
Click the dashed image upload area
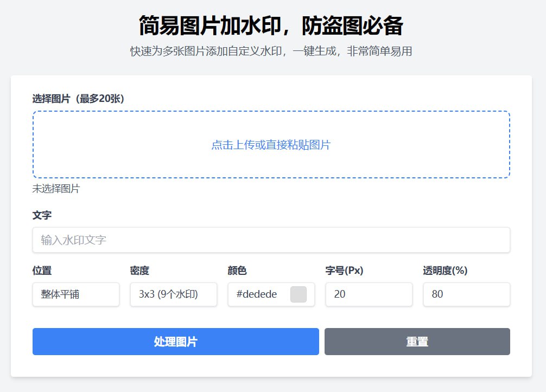pyautogui.click(x=271, y=145)
